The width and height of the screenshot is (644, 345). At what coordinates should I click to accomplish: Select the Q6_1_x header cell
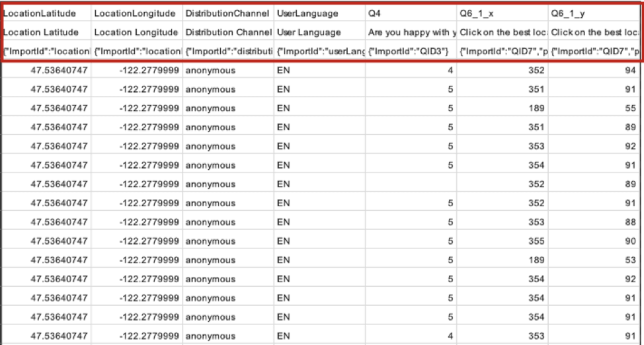(x=503, y=14)
